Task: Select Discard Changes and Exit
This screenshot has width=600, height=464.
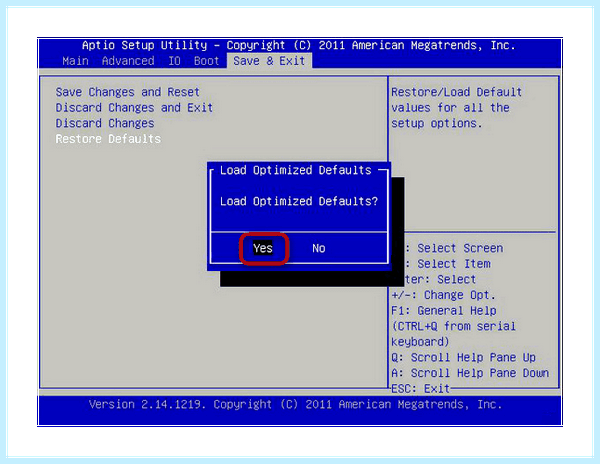Action: (134, 108)
